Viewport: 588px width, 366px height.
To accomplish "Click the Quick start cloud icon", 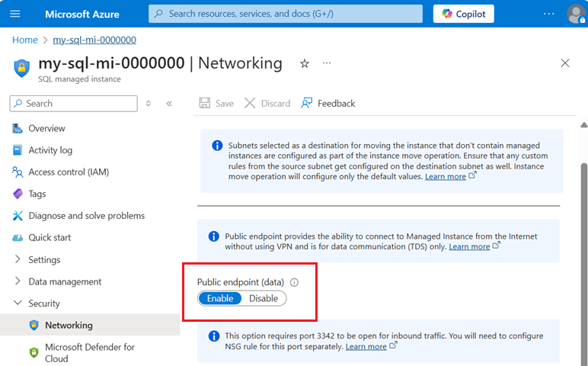I will pos(18,238).
